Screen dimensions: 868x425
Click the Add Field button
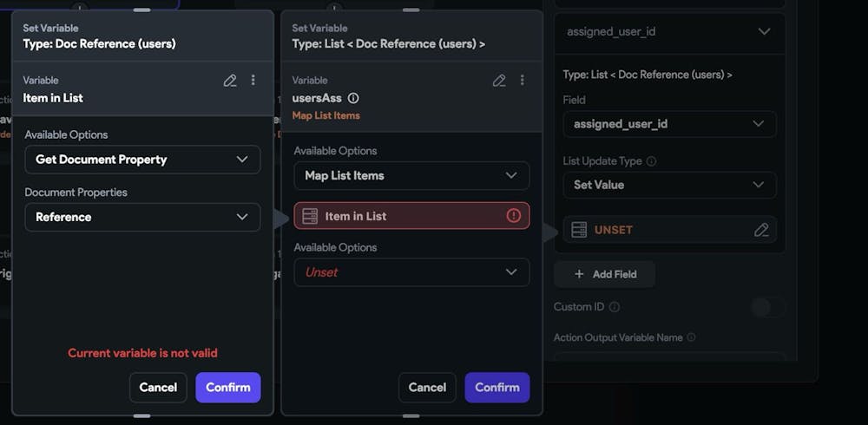tap(605, 274)
